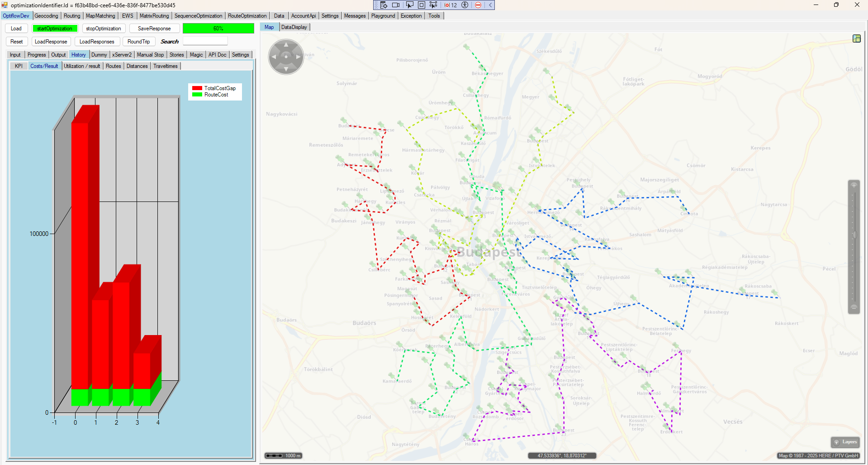The width and height of the screenshot is (868, 465).
Task: Select the Utilization / result tab
Action: point(82,66)
